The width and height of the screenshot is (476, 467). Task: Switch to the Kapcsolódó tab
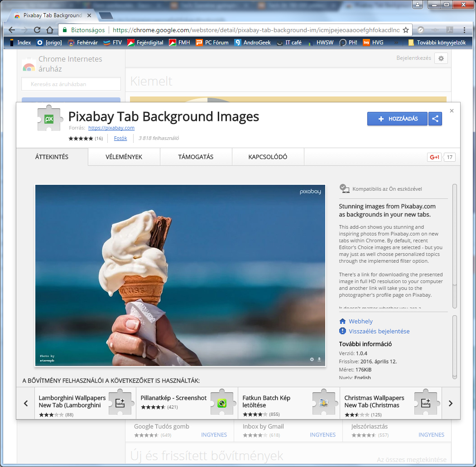[x=268, y=157]
